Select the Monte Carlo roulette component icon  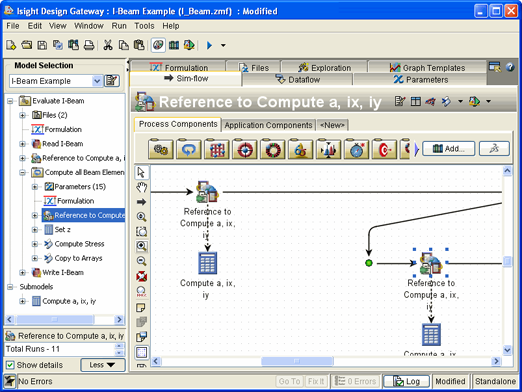pyautogui.click(x=273, y=149)
